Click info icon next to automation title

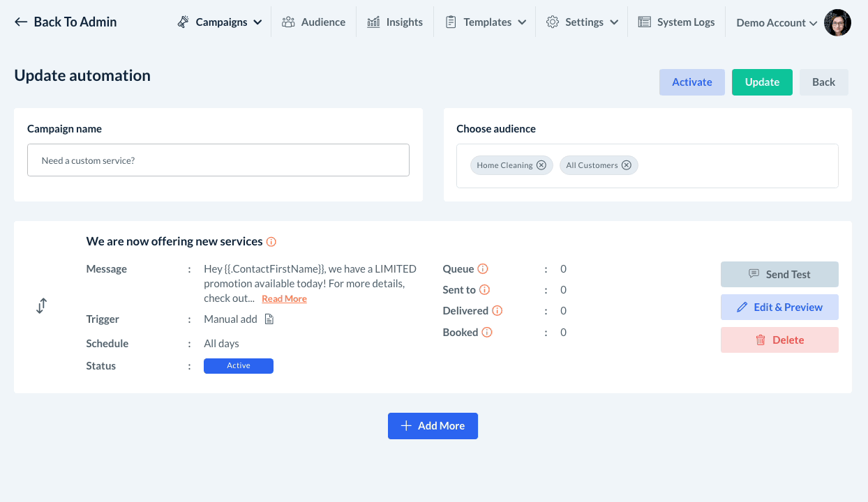coord(271,242)
